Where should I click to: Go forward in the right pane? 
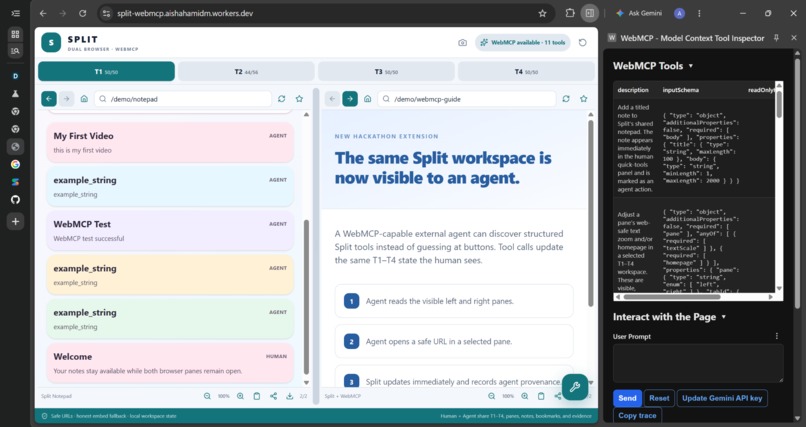(350, 99)
